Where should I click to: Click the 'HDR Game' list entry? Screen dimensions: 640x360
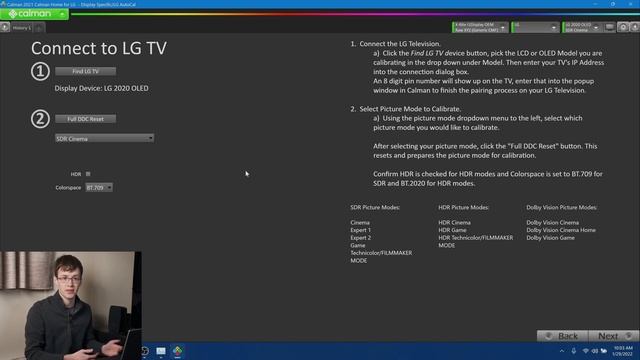[452, 230]
